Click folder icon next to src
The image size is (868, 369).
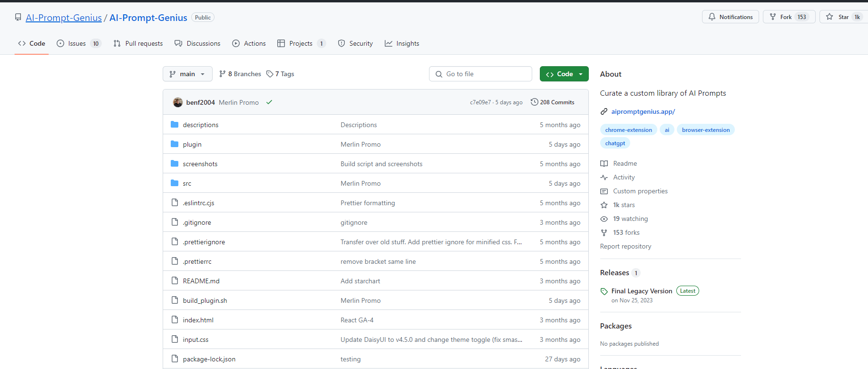pos(175,183)
